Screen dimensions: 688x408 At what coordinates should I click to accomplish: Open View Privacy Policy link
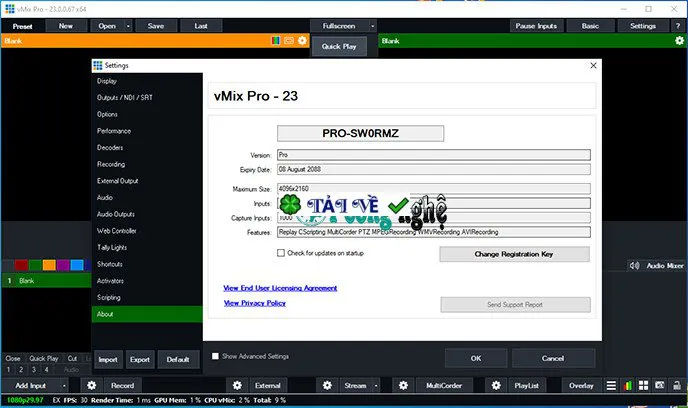pyautogui.click(x=254, y=303)
